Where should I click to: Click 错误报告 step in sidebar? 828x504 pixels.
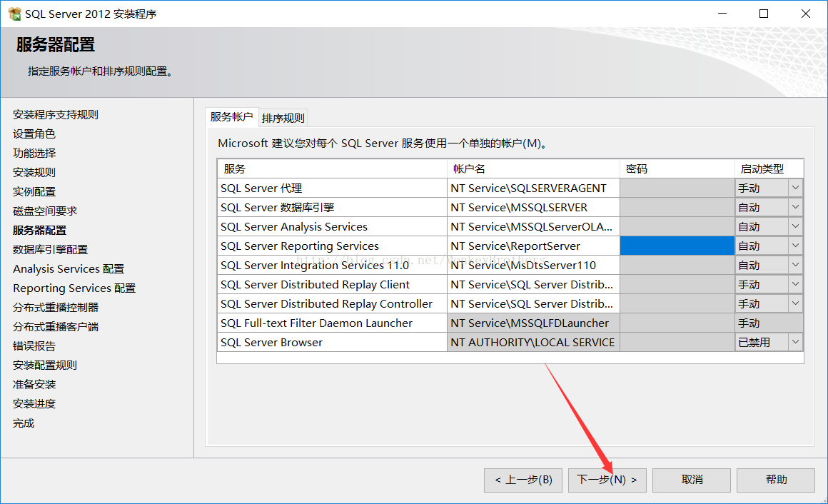tap(34, 346)
